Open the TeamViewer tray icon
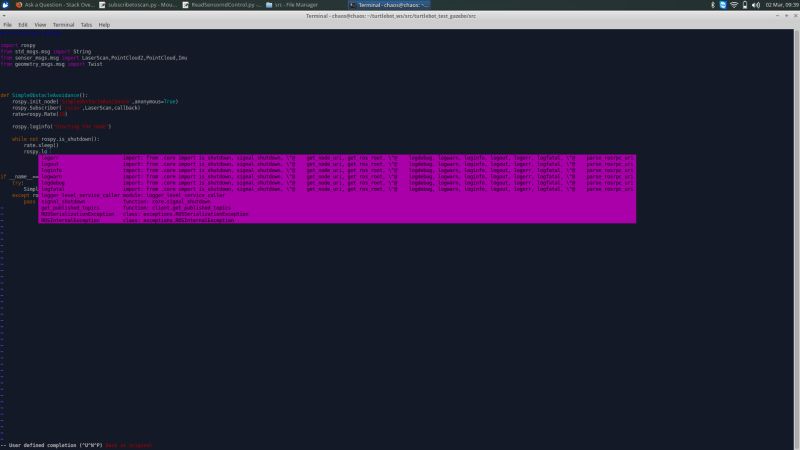Viewport: 800px width, 450px height. click(723, 5)
